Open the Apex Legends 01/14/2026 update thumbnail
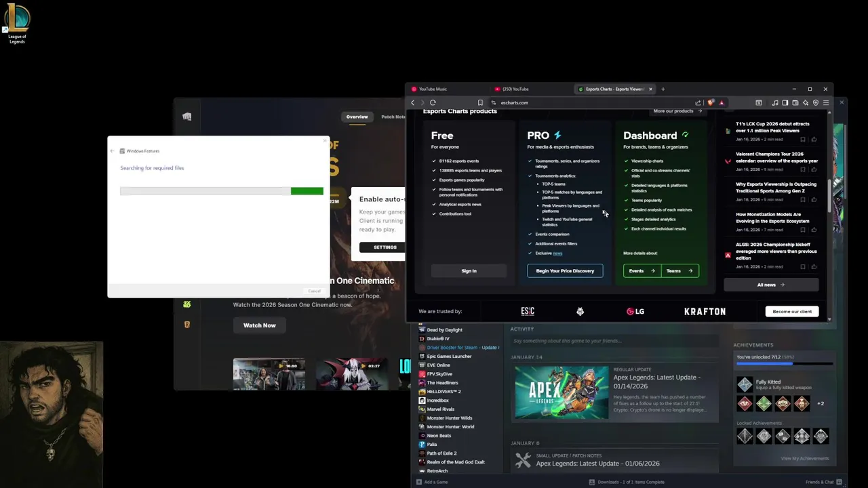Screen dimensions: 868x488 click(x=561, y=392)
